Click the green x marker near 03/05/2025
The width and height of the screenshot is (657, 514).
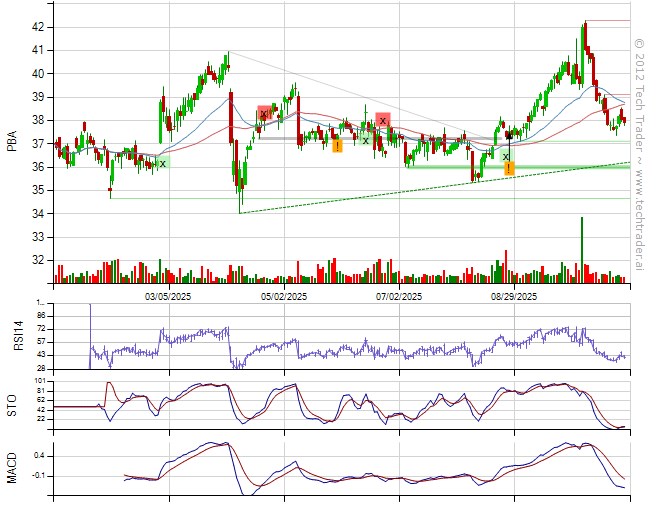[x=163, y=163]
